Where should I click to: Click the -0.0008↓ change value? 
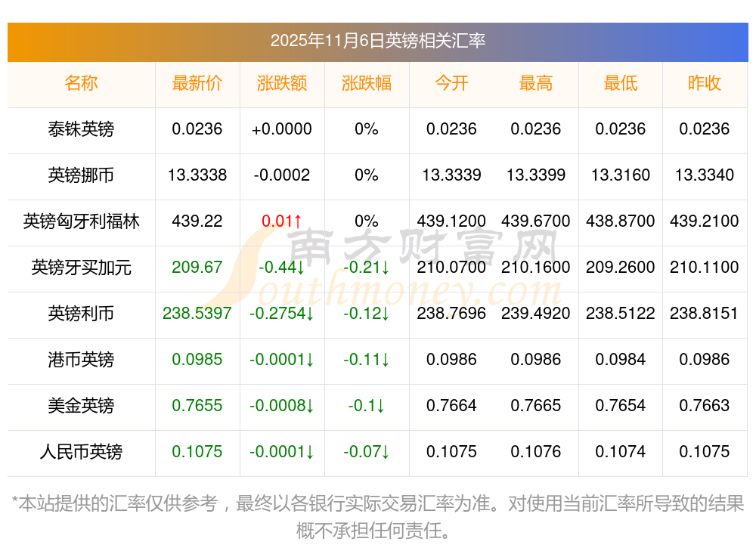tap(282, 406)
